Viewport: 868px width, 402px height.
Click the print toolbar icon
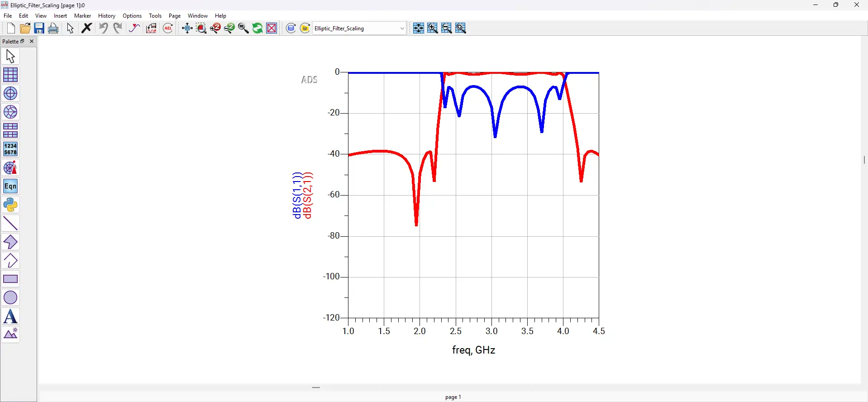[53, 28]
